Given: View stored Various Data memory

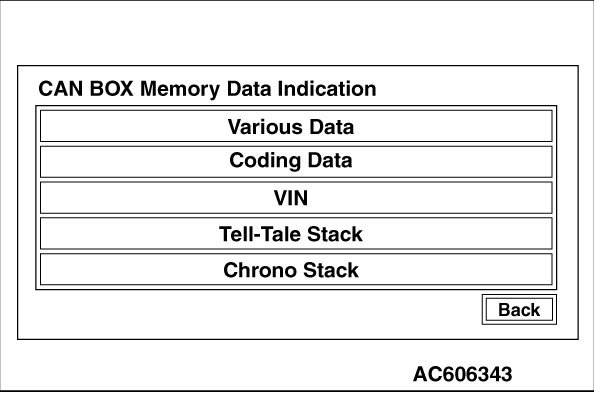Looking at the screenshot, I should point(296,126).
